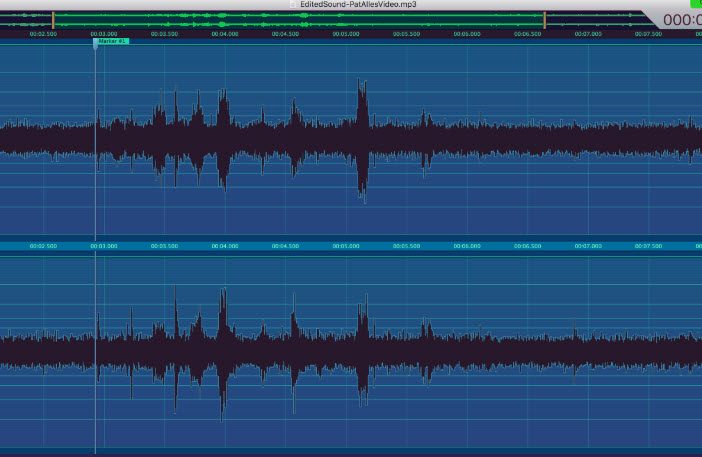Click the time counter display
Viewport: 702px width, 457px height.
(682, 20)
